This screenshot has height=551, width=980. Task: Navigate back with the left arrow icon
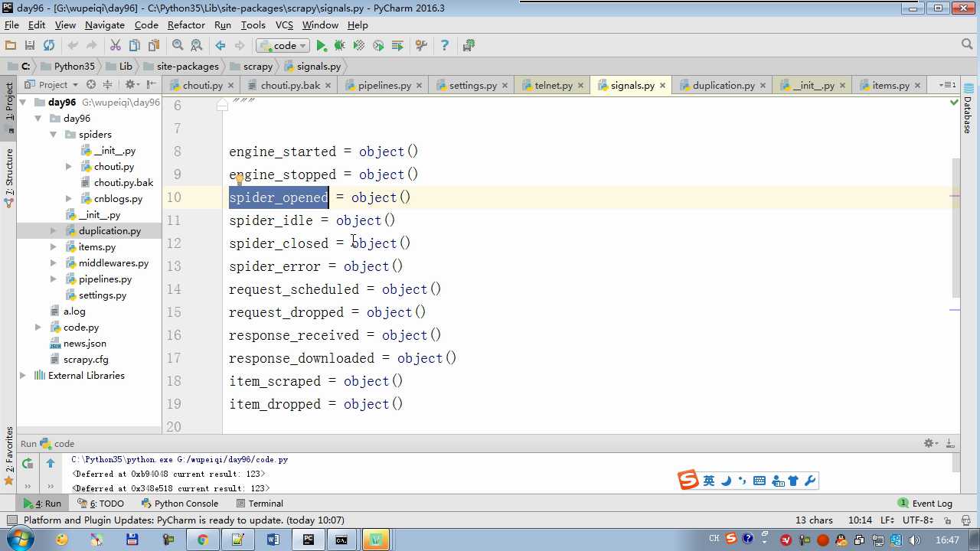tap(220, 46)
